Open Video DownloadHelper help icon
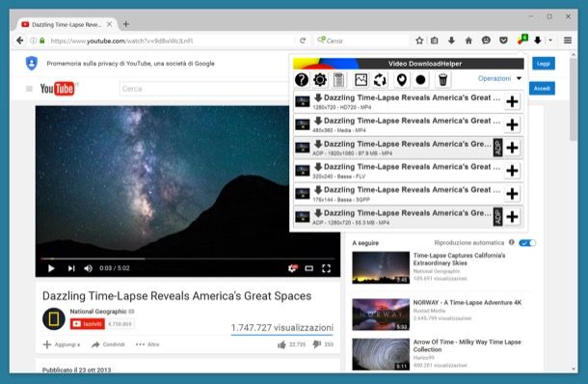 302,79
